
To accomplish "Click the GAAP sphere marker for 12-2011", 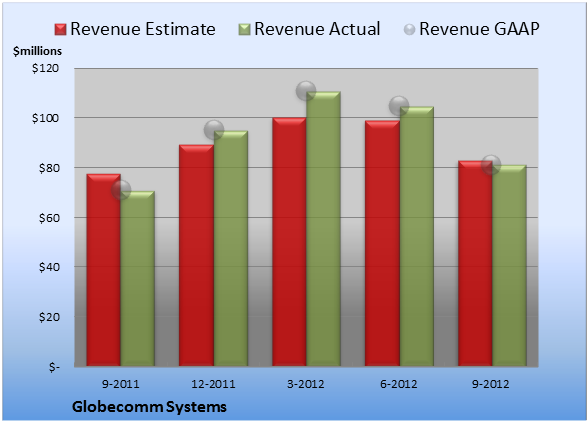I will [214, 130].
